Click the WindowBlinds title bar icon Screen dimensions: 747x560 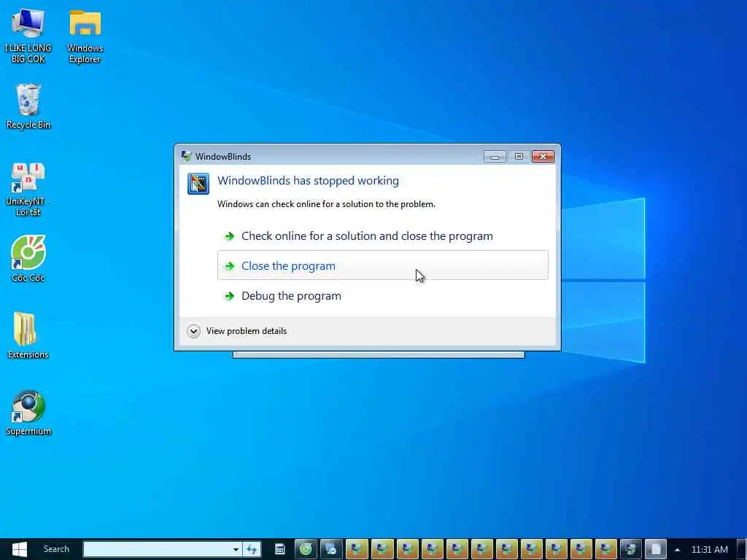pos(186,156)
